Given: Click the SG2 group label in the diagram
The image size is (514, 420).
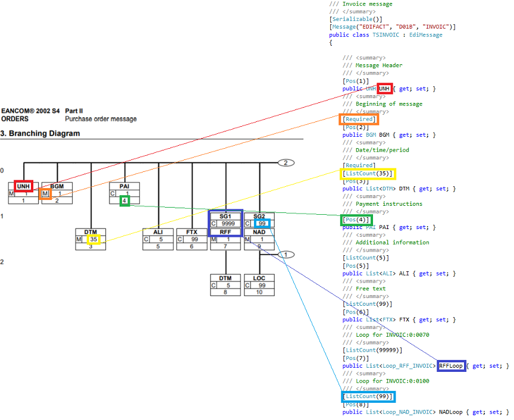Looking at the screenshot, I should (x=259, y=217).
